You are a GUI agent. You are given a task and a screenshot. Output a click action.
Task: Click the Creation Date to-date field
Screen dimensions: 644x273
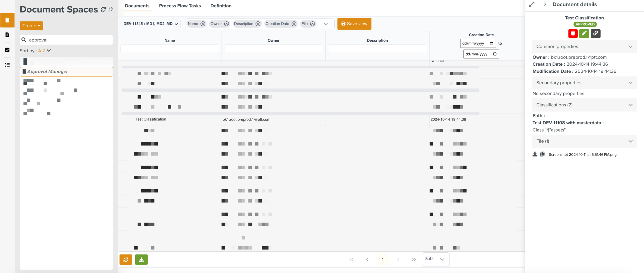click(481, 54)
